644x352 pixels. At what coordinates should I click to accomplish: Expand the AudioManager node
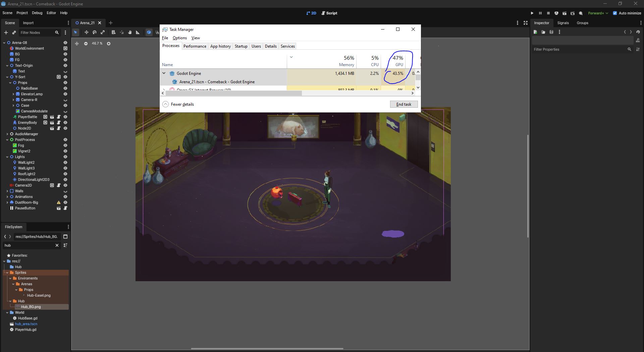7,134
